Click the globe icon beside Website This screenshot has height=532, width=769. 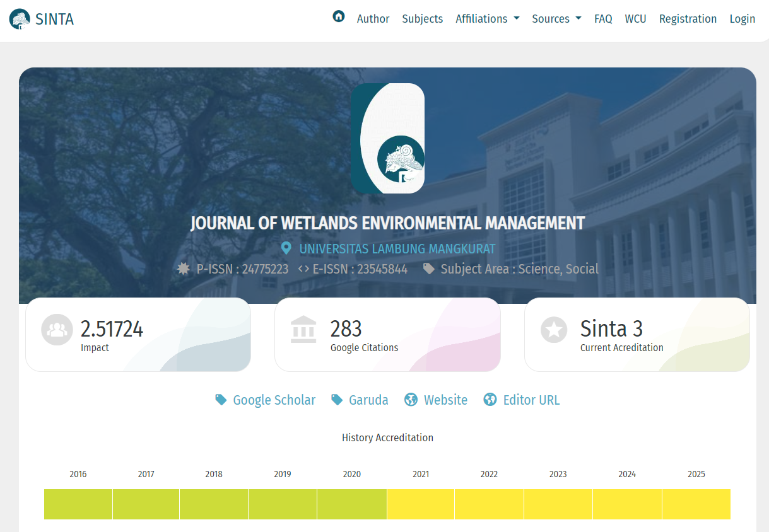click(x=411, y=400)
